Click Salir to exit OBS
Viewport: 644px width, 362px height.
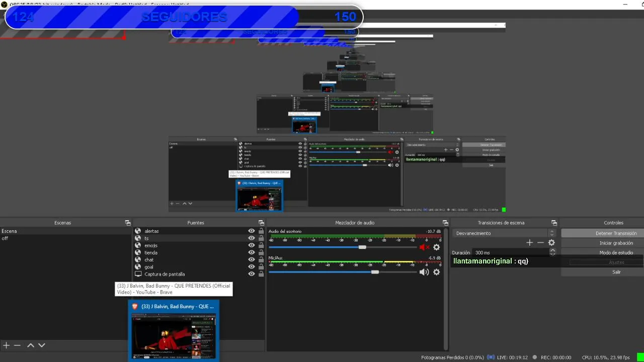tap(602, 272)
